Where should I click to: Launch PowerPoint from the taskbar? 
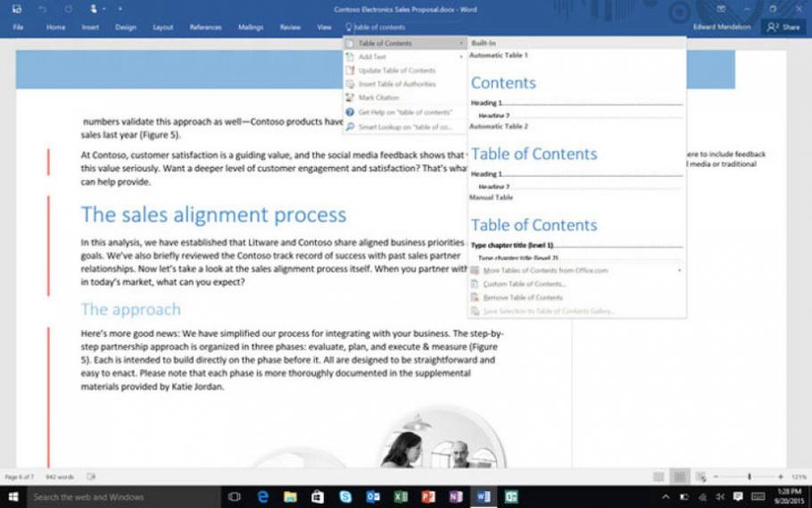point(428,496)
